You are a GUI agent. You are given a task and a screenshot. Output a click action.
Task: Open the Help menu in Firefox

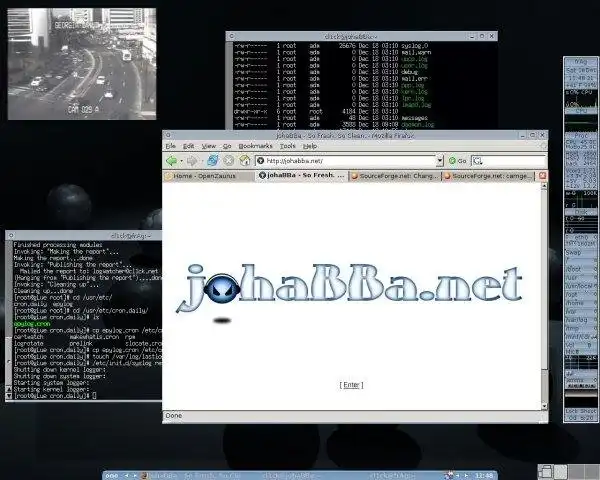coord(310,146)
